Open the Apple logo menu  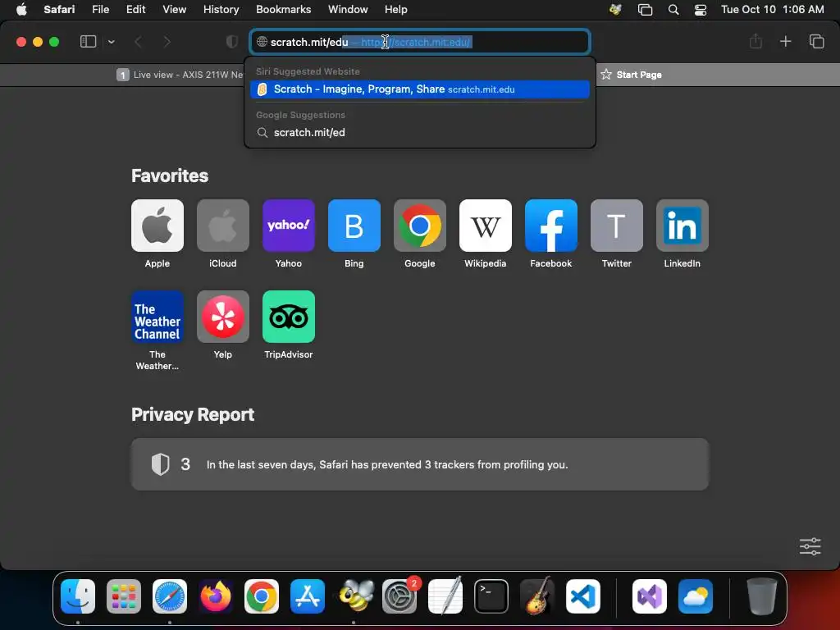point(21,10)
